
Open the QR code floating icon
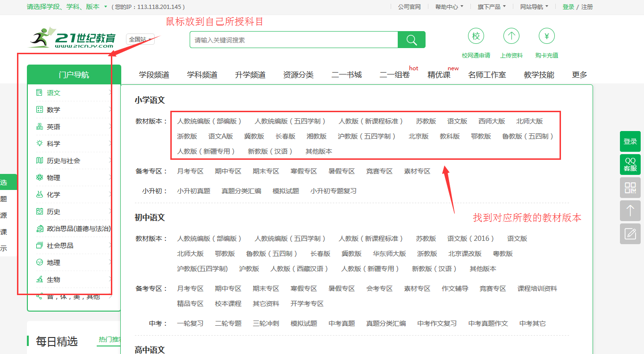pos(630,188)
